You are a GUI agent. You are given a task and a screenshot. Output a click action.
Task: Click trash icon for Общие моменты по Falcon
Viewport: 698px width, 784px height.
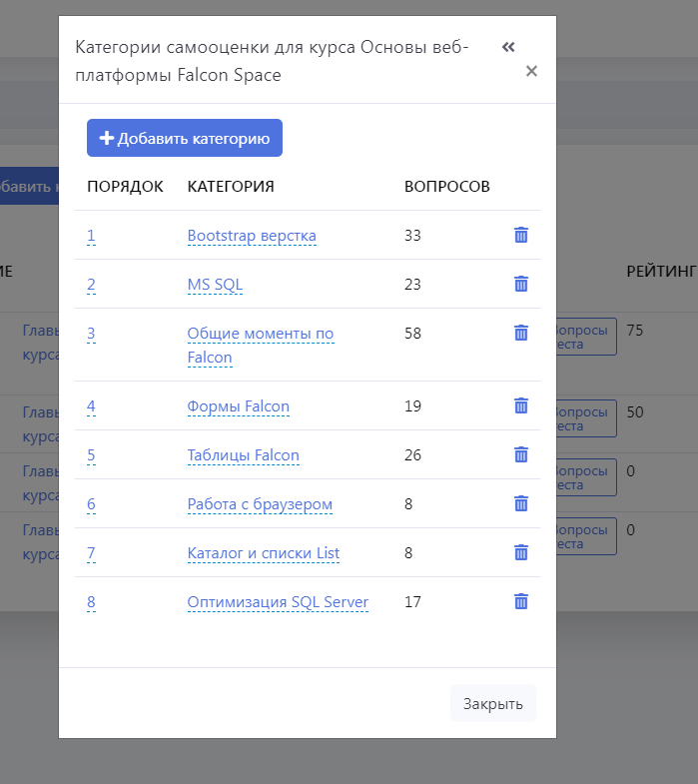click(520, 334)
